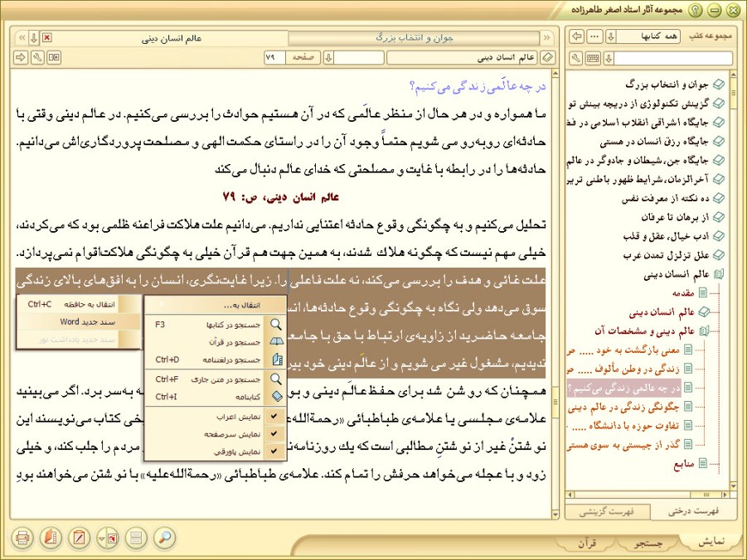Open book علل تزلزل تمدن غرب
Image resolution: width=747 pixels, height=560 pixels.
666,256
